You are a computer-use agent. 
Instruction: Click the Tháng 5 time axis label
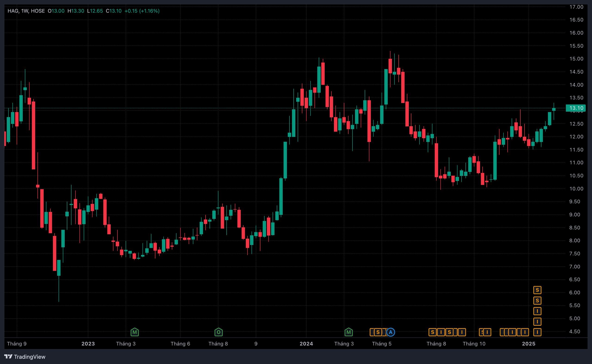382,344
